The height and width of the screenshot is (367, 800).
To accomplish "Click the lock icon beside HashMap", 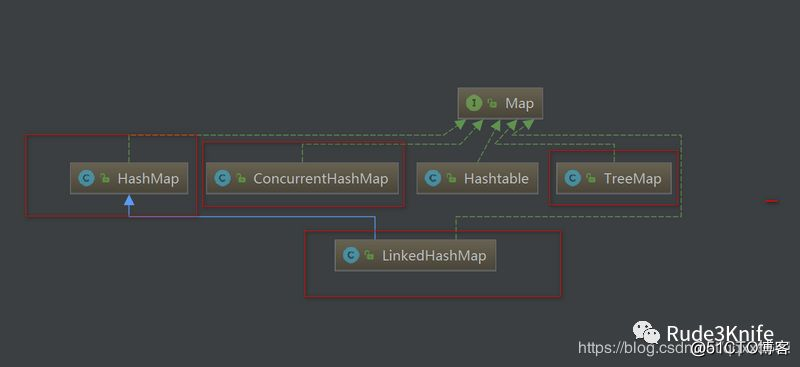I will (x=105, y=179).
